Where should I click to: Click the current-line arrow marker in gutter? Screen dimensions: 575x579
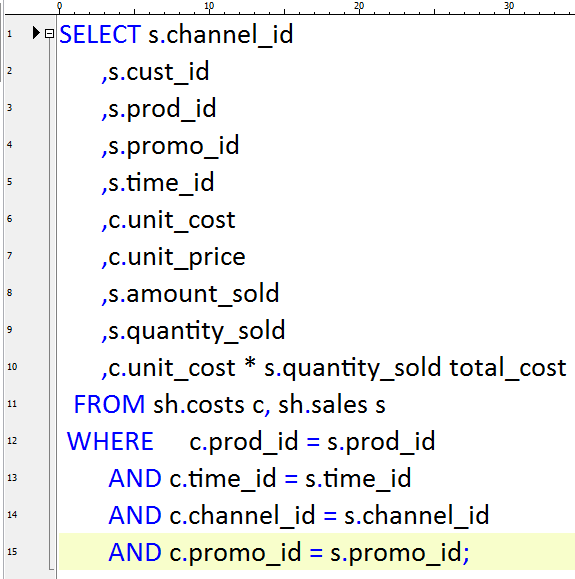click(x=36, y=33)
